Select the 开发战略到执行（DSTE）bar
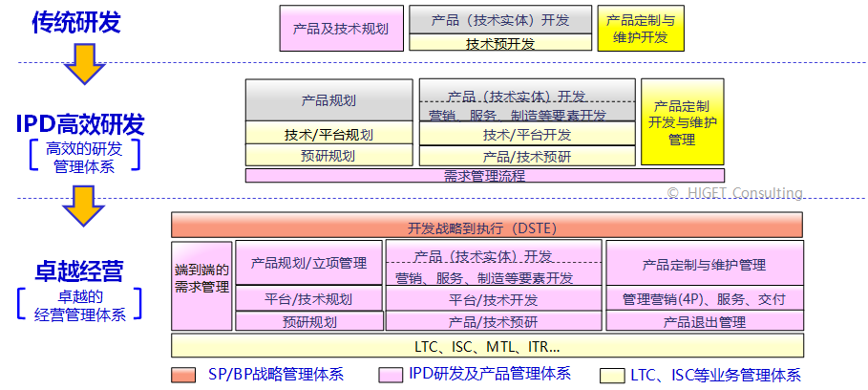 click(x=487, y=225)
